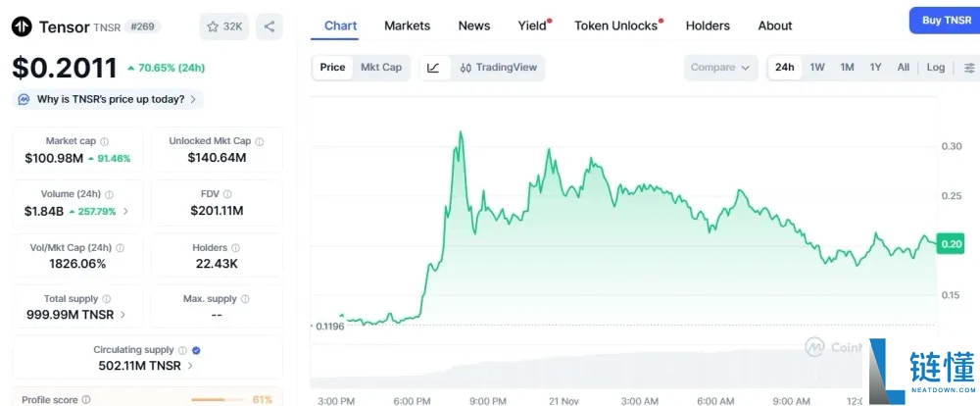Select the line chart icon
The image size is (980, 406).
tap(433, 68)
